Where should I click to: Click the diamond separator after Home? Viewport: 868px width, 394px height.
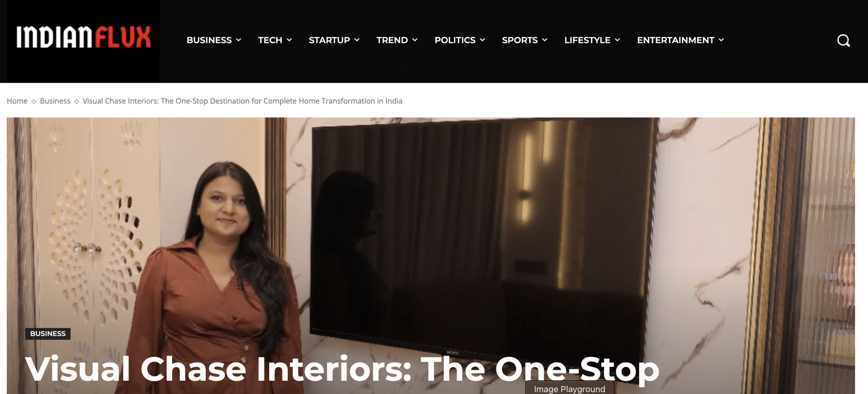tap(34, 101)
